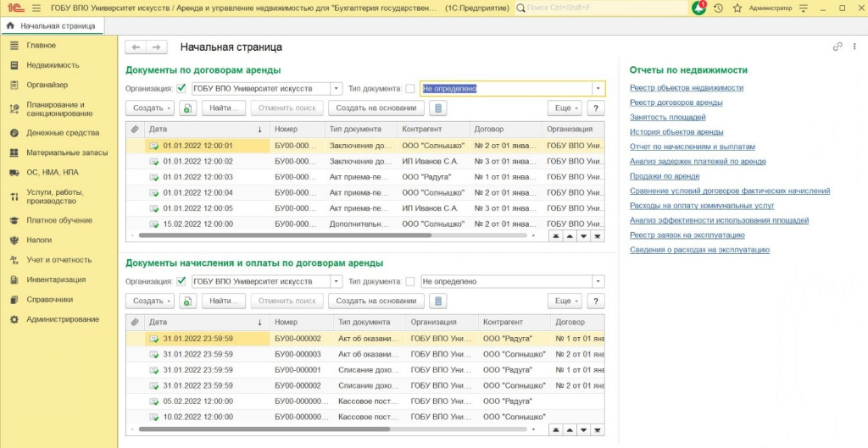Screen dimensions: 868x448
Task: Open the Создать dropdown in lower section
Action: click(x=150, y=301)
